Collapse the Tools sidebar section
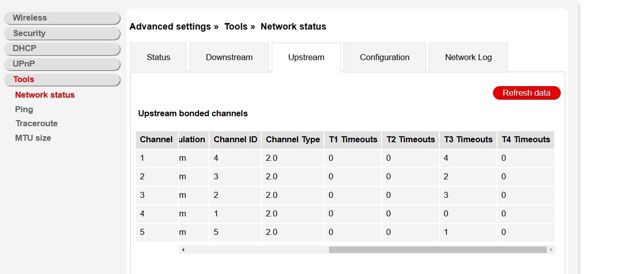 point(62,80)
